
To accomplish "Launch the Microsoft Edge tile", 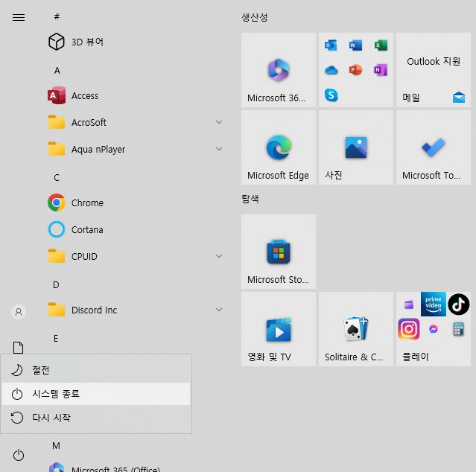I will tap(279, 147).
